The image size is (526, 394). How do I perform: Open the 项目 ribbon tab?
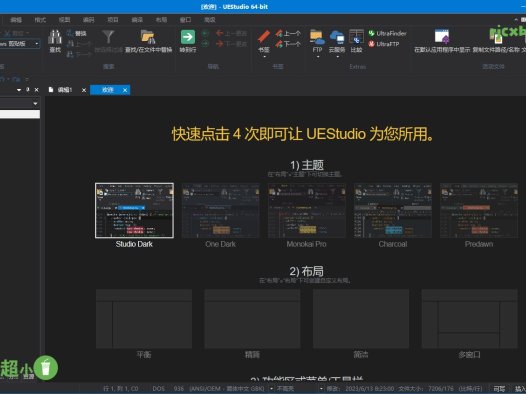(113, 20)
